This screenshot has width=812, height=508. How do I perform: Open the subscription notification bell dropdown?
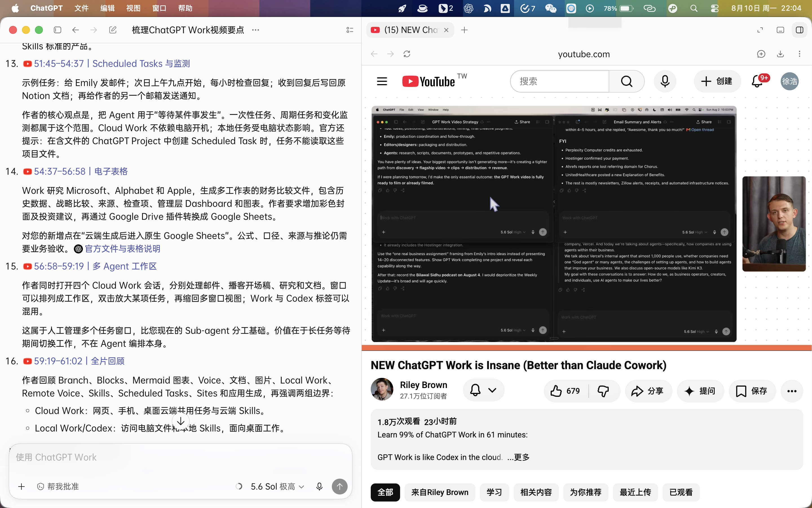point(483,390)
